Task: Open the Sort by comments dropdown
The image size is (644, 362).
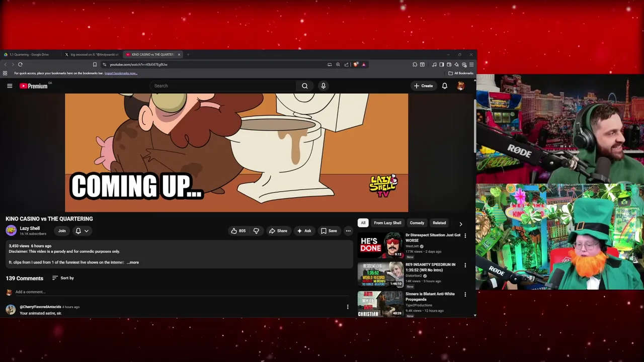Action: [63, 278]
